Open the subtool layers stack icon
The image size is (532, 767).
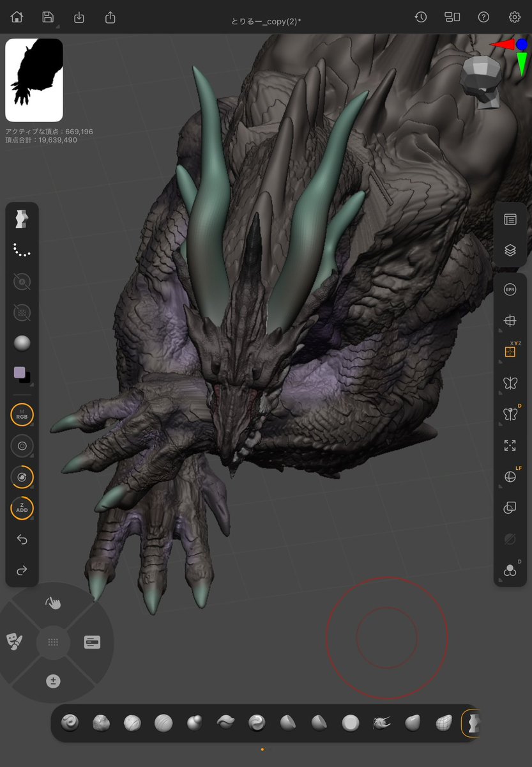510,251
